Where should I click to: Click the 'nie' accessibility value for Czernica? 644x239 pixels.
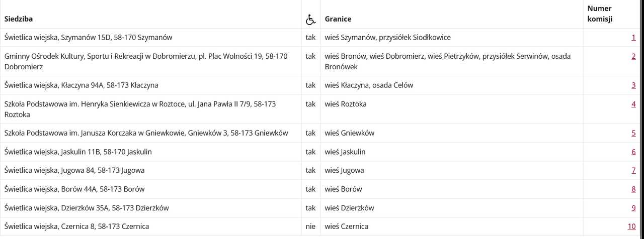pyautogui.click(x=310, y=226)
